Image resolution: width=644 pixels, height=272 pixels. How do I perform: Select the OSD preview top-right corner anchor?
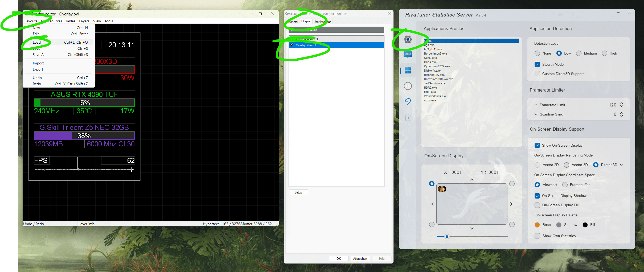(x=512, y=184)
